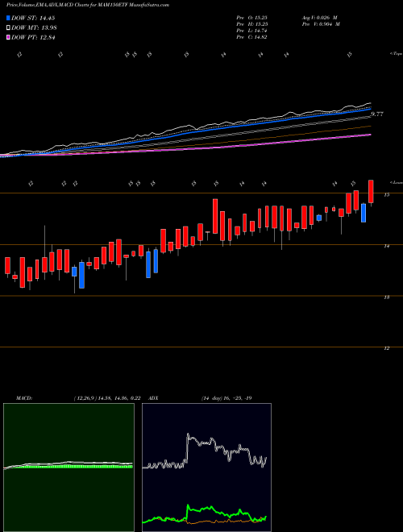The width and height of the screenshot is (403, 532).
Task: Open the ADX indicator chart thumbnail
Action: click(206, 468)
